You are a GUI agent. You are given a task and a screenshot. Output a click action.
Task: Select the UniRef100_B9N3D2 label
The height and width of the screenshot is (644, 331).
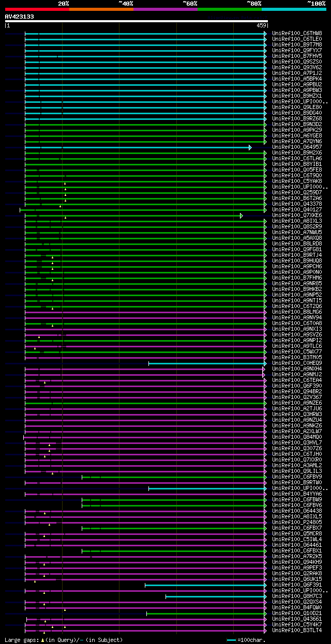tap(297, 124)
